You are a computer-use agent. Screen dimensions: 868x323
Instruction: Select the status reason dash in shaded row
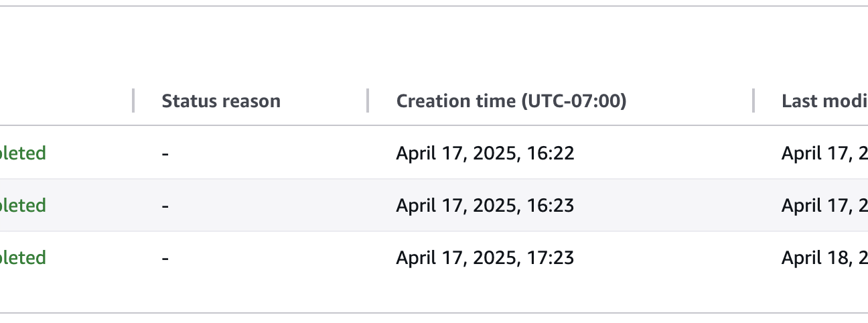165,206
